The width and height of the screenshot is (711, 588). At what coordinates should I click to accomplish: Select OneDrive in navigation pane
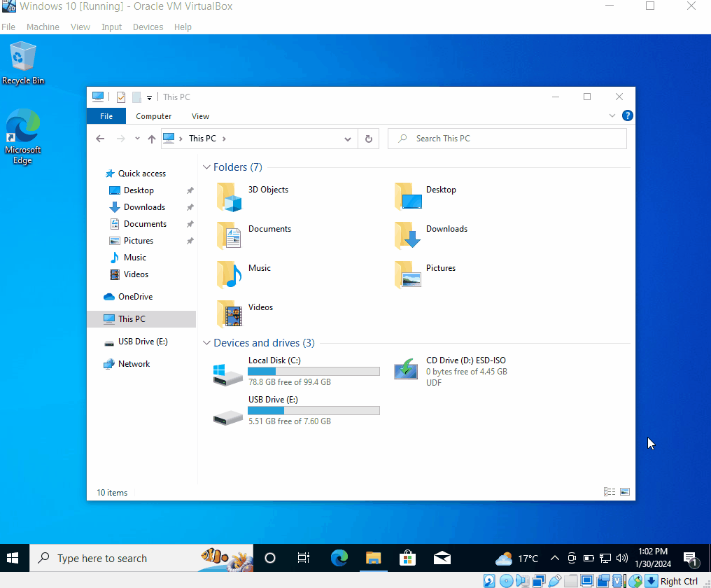[135, 296]
